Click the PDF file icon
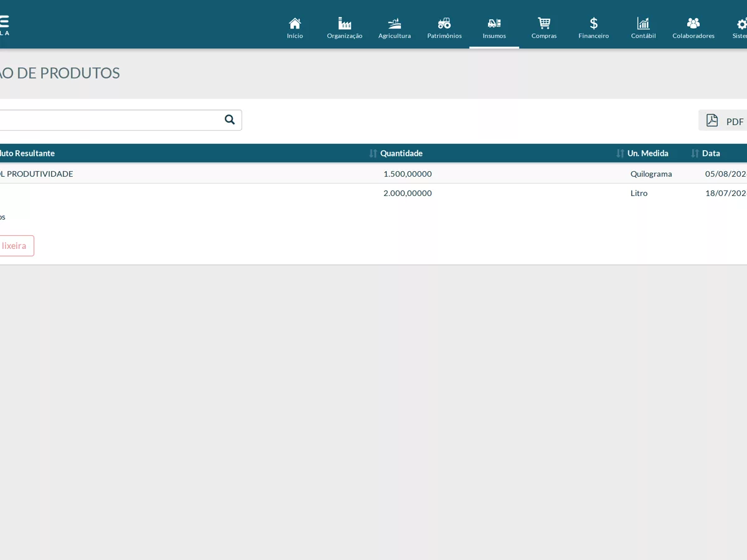The height and width of the screenshot is (560, 747). click(x=712, y=121)
